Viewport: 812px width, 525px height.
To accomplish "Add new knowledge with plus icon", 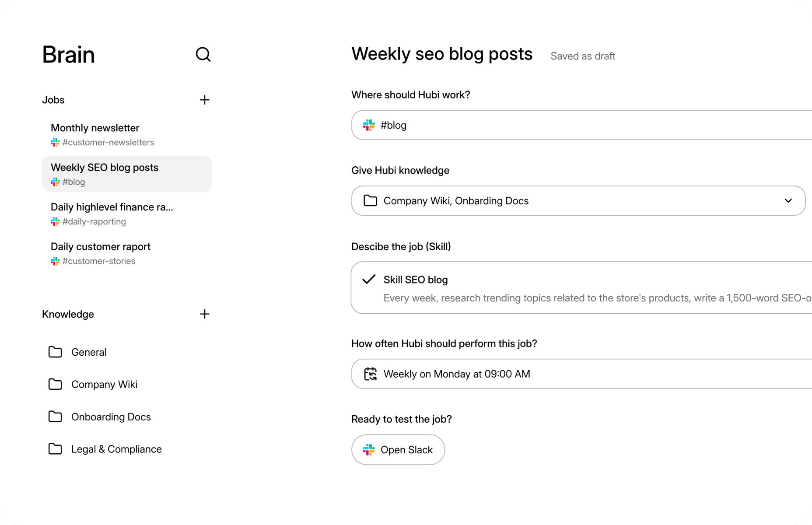I will pos(204,314).
